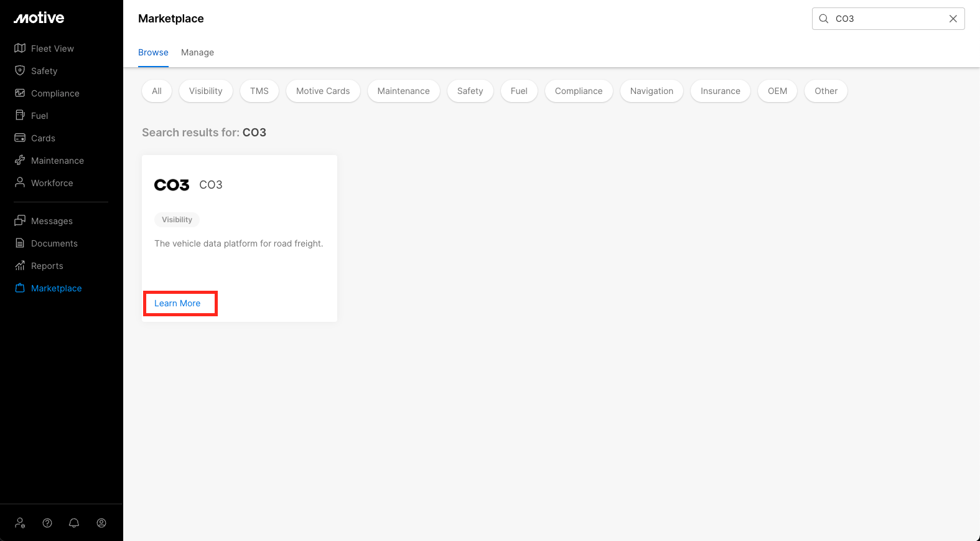The width and height of the screenshot is (980, 541).
Task: Filter by Insurance category
Action: click(721, 91)
